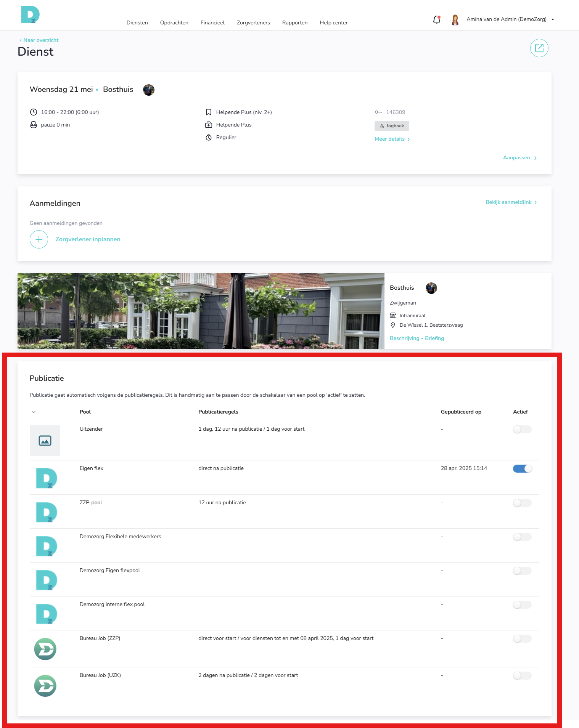Screen dimensions: 579x728
Task: Click the Demozorg Flexibele medewerkers logo
Action: coord(46,546)
